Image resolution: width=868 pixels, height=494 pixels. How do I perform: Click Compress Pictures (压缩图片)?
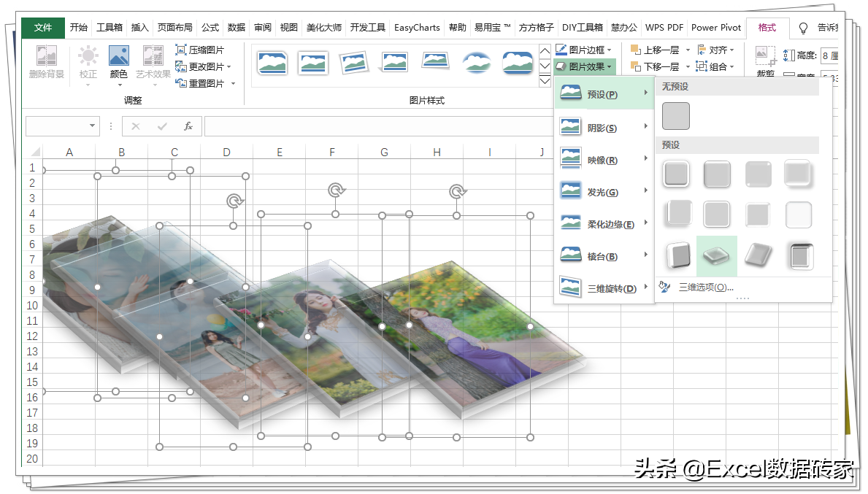point(200,50)
